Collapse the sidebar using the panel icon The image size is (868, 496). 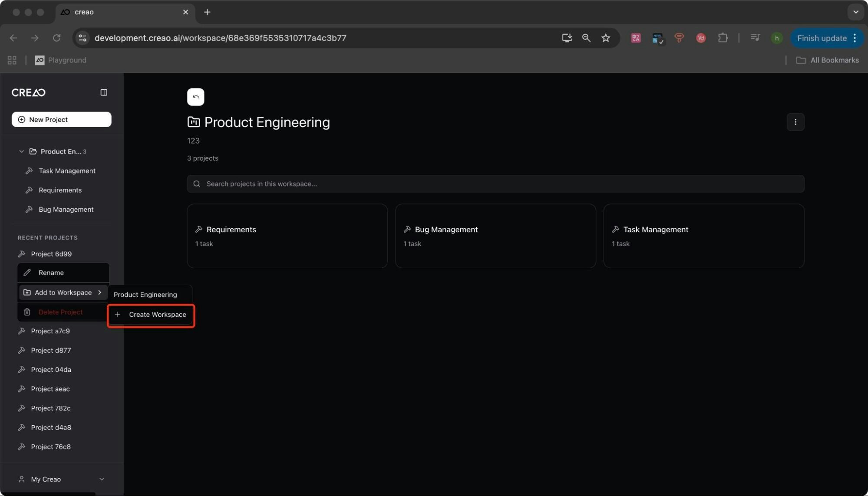point(104,92)
